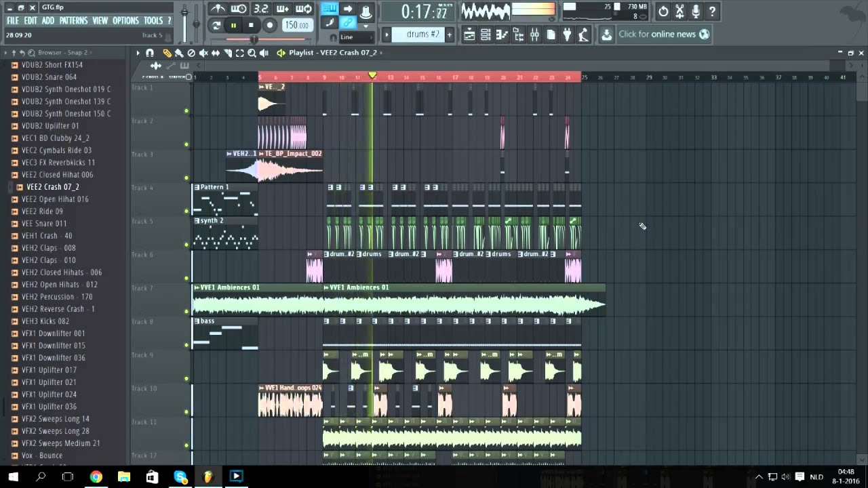
Task: Select the Mute tool in playlist toolbar
Action: click(x=203, y=53)
